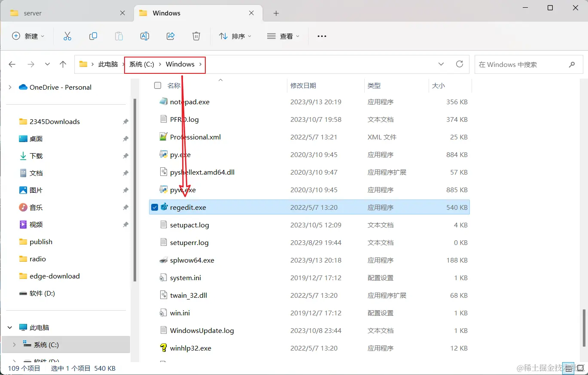Click the py.exe Python icon
The width and height of the screenshot is (588, 375).
pyautogui.click(x=163, y=154)
